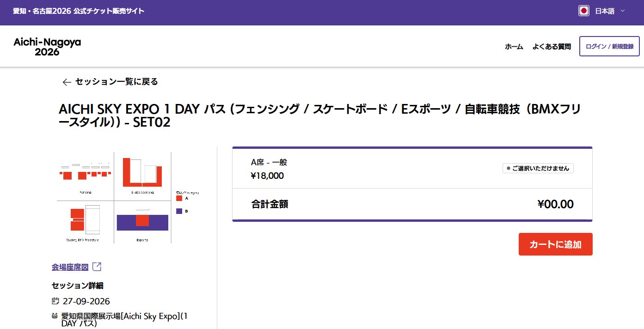Image resolution: width=644 pixels, height=329 pixels.
Task: Click the calendar icon by 27-09-2026
Action: click(55, 301)
